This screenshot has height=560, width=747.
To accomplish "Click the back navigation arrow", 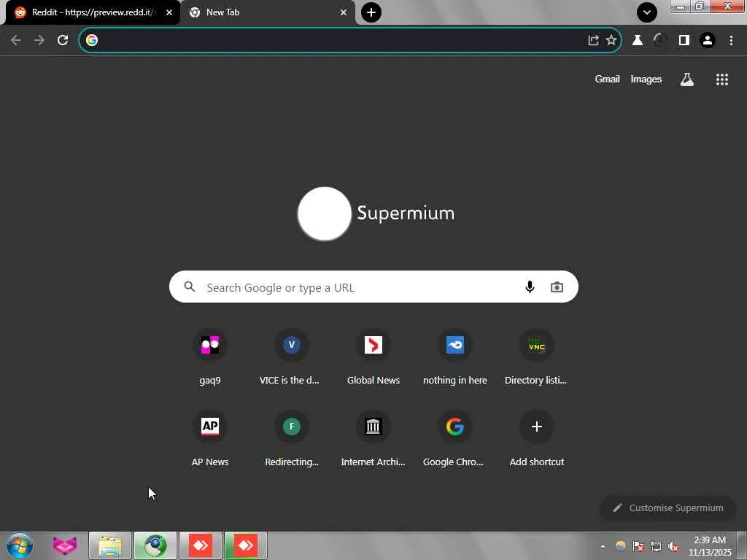I will coord(16,41).
